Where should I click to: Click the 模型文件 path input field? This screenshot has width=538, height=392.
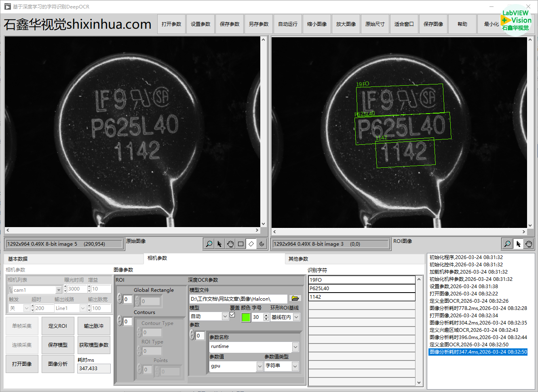click(x=238, y=299)
